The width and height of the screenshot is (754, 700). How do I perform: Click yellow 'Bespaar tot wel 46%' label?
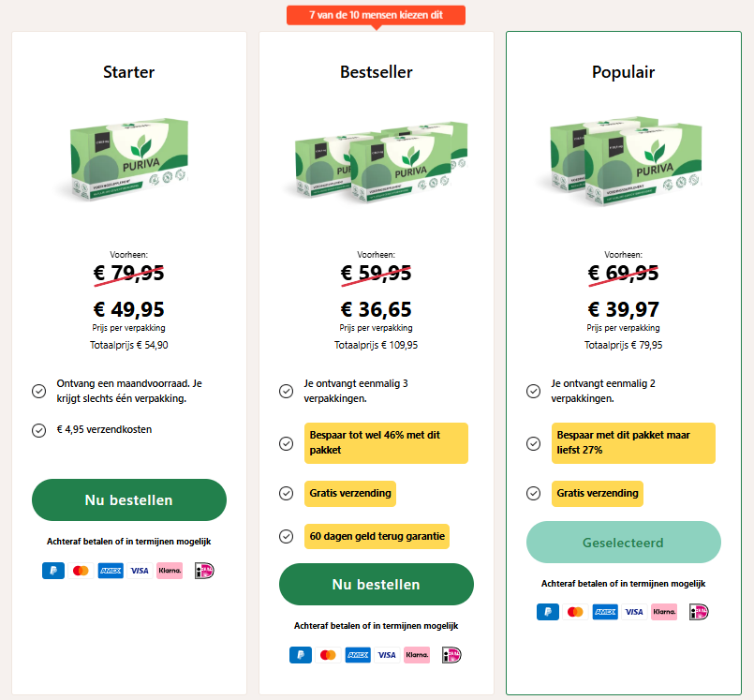pos(386,442)
